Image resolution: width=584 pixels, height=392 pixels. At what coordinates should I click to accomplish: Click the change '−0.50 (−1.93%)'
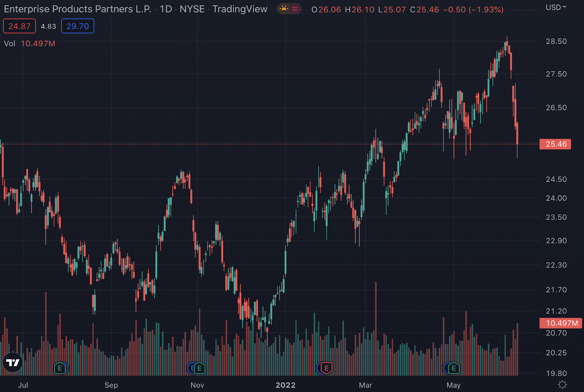pos(473,9)
